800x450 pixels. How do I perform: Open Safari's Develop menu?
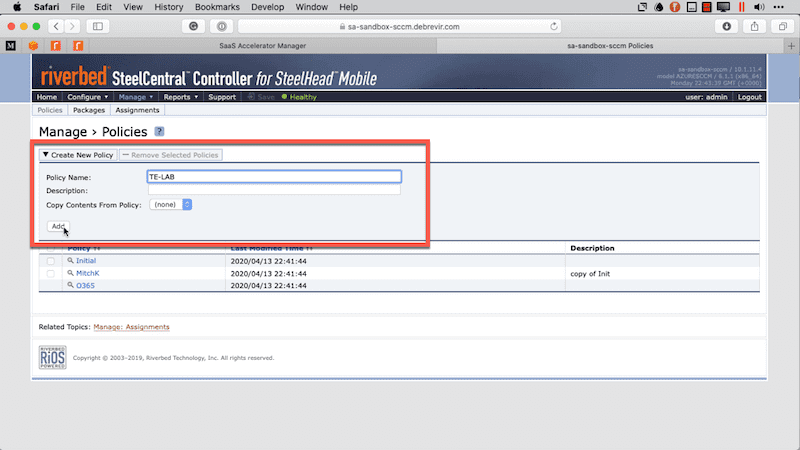[267, 7]
